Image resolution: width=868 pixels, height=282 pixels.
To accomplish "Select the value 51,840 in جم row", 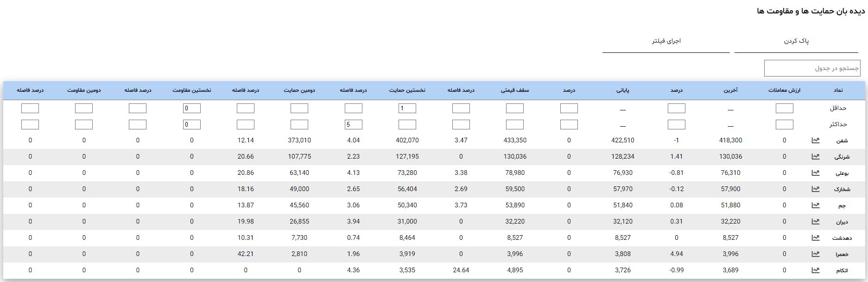I will [x=623, y=205].
